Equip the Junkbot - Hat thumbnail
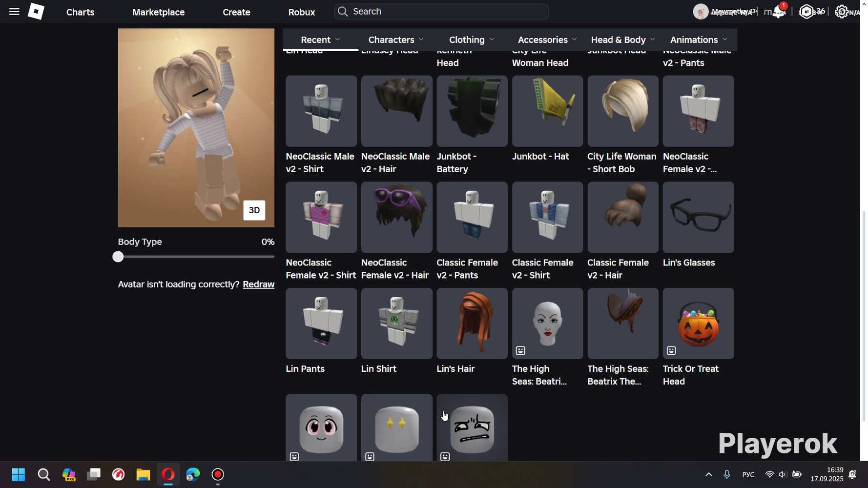The height and width of the screenshot is (488, 868). [548, 111]
